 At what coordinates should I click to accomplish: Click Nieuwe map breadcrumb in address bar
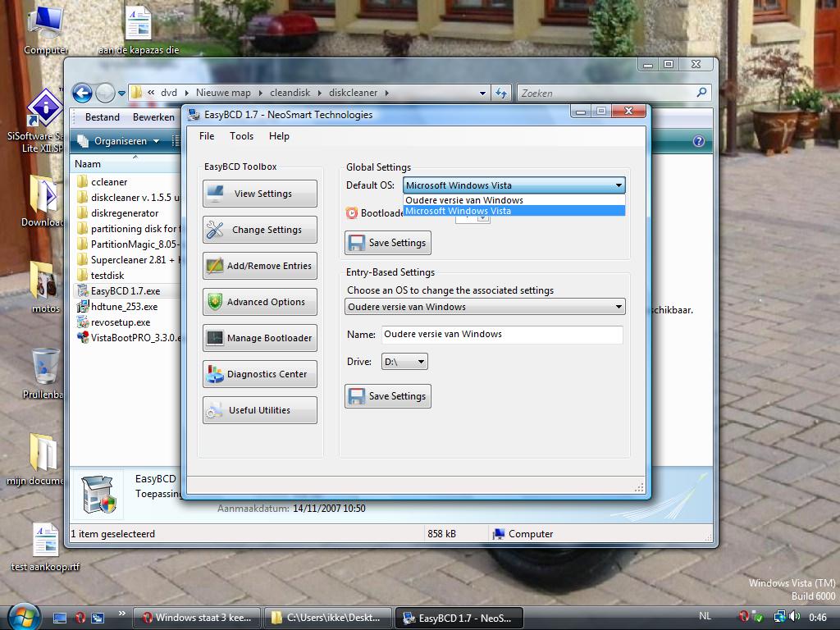point(223,93)
